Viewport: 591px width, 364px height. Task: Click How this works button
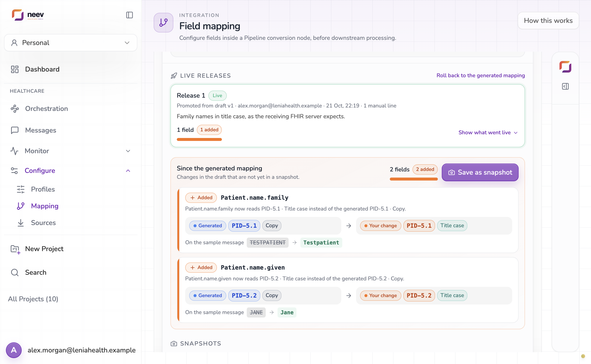[548, 21]
